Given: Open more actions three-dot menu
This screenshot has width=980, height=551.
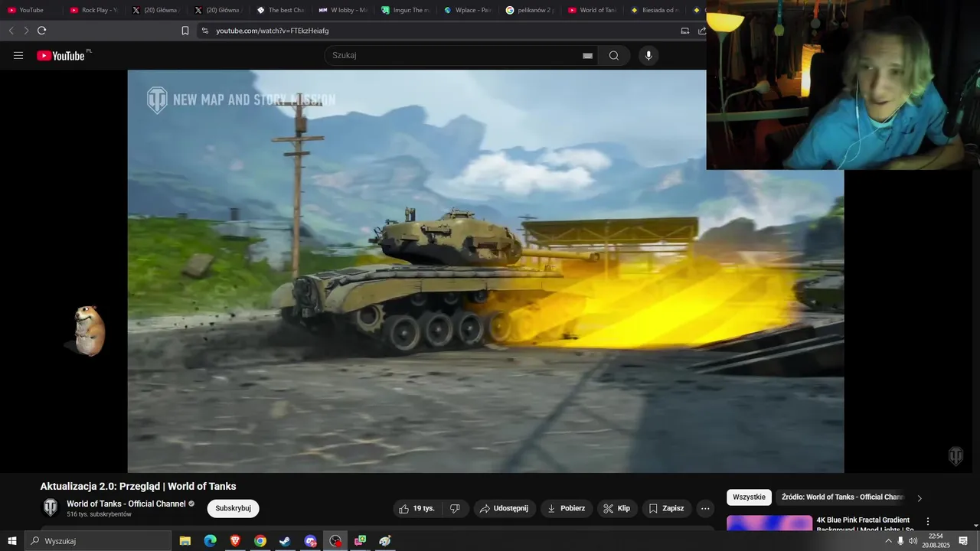Looking at the screenshot, I should point(705,508).
